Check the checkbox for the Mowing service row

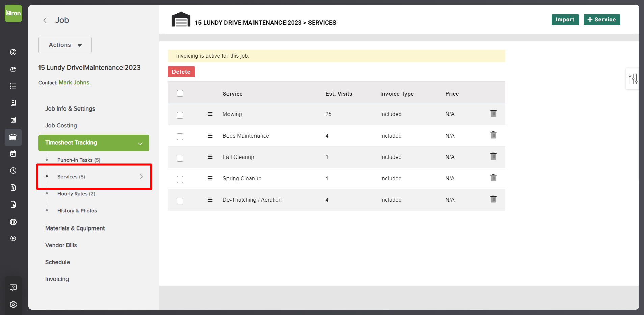180,115
